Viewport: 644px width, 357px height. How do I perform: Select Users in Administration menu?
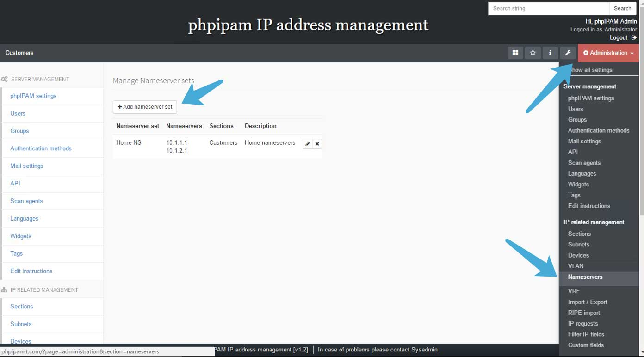tap(576, 109)
